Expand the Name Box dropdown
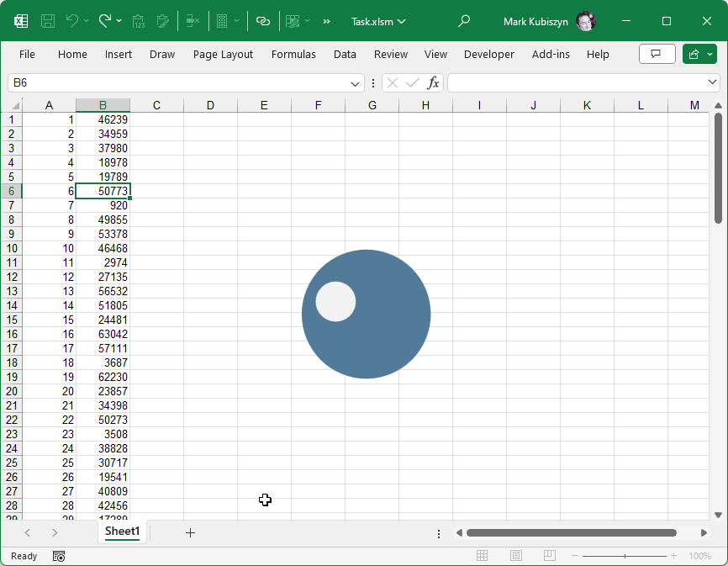The height and width of the screenshot is (566, 728). (x=356, y=82)
